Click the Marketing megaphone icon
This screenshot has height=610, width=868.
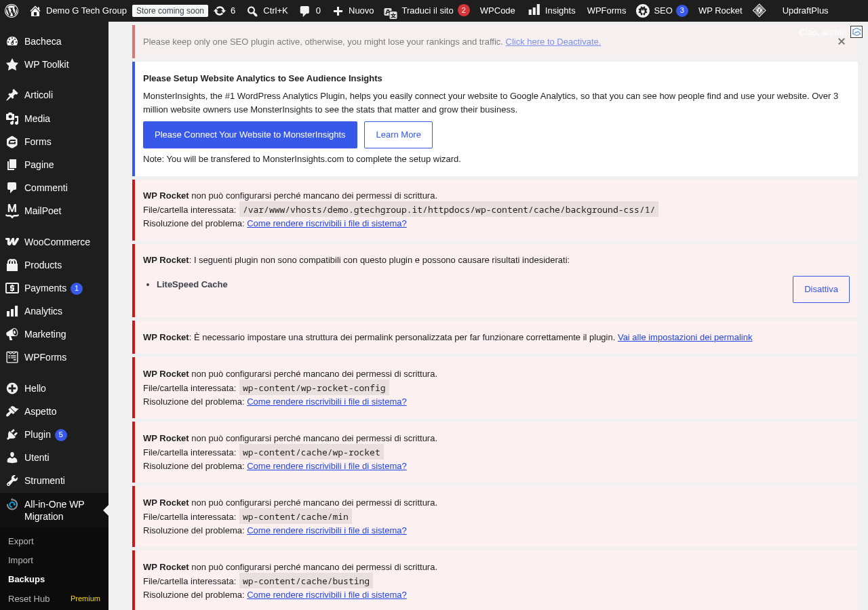coord(12,334)
